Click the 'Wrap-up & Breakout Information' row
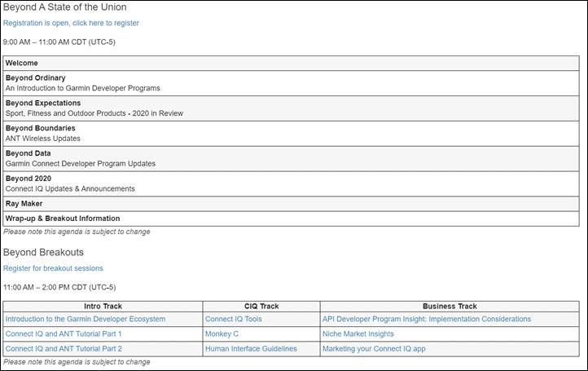The image size is (588, 371). [x=291, y=219]
